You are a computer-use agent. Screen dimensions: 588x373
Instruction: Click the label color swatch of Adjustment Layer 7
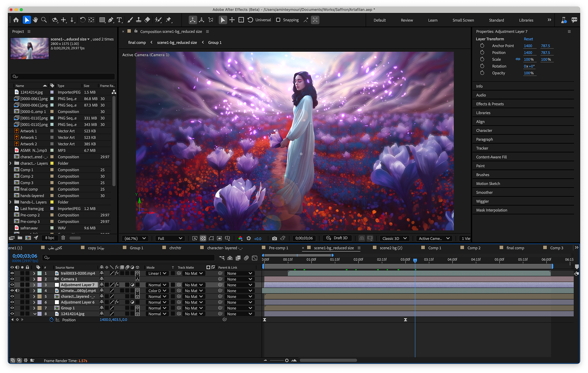tap(40, 285)
